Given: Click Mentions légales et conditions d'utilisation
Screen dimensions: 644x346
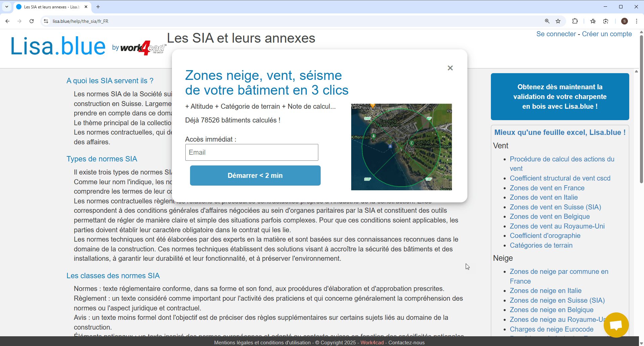Looking at the screenshot, I should 262,343.
